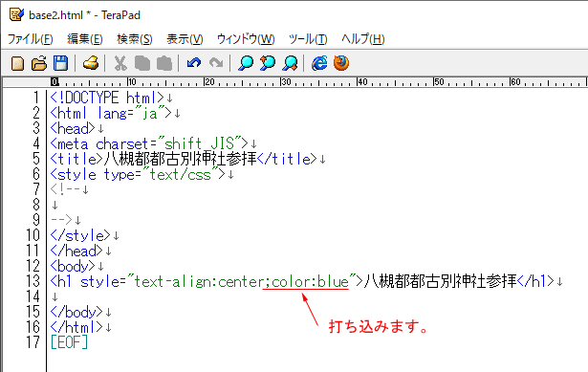
Task: Click the Paste toolbar icon
Action: [x=163, y=63]
